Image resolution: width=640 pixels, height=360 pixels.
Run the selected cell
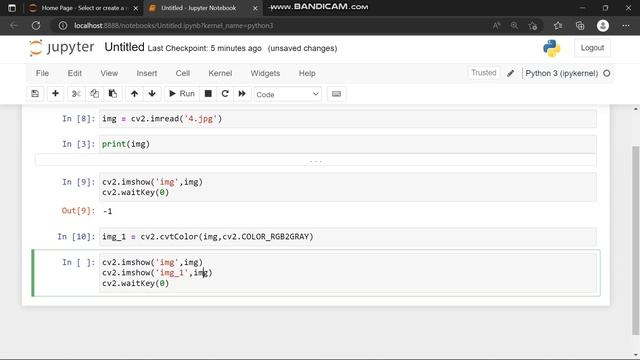[x=182, y=94]
